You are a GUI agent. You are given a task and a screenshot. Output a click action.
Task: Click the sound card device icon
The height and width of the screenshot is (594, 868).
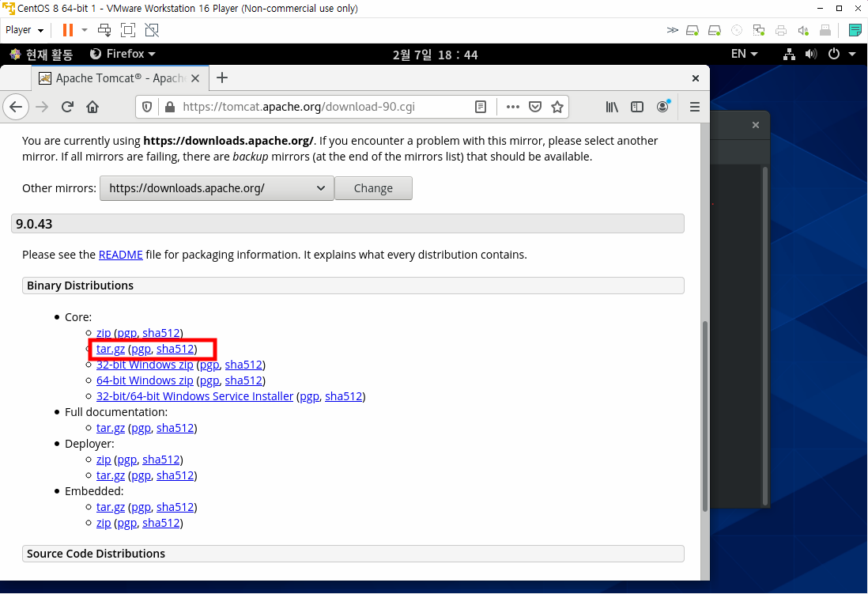point(803,30)
